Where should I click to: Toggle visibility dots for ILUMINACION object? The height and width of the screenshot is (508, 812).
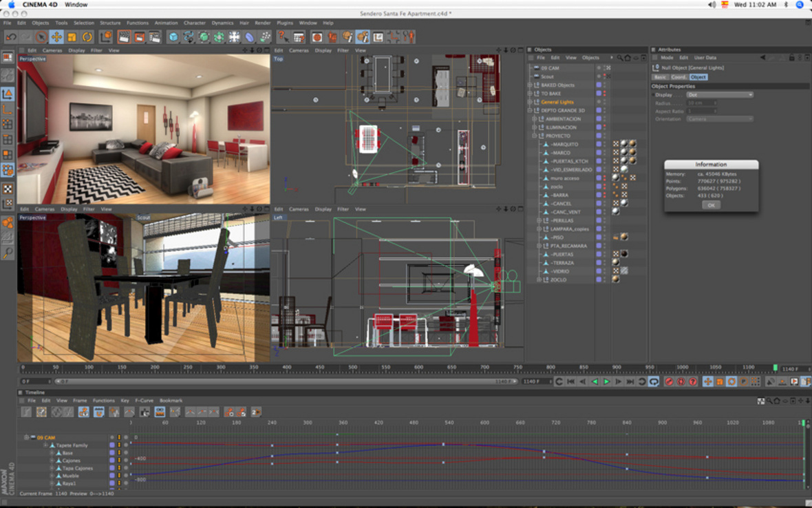tap(605, 127)
